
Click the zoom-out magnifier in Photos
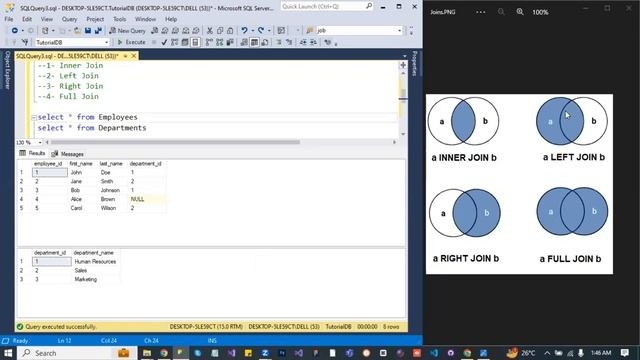pos(501,12)
